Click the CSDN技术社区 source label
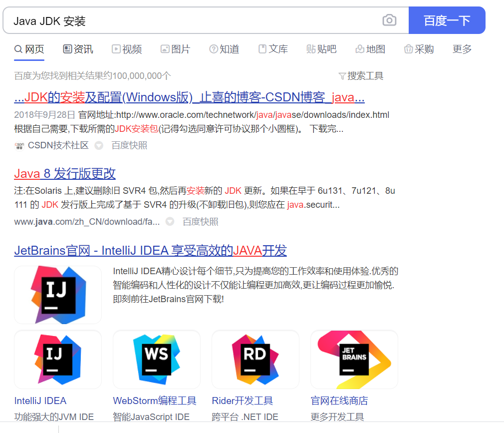 click(x=58, y=145)
